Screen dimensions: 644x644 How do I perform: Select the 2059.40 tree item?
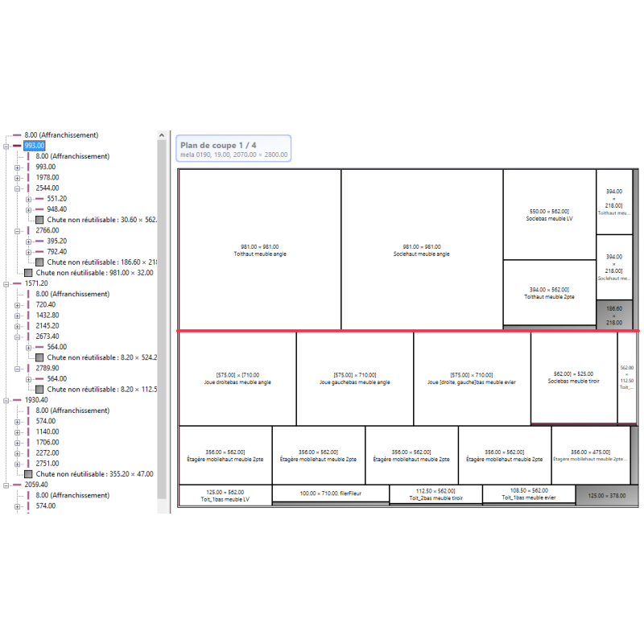pyautogui.click(x=36, y=485)
